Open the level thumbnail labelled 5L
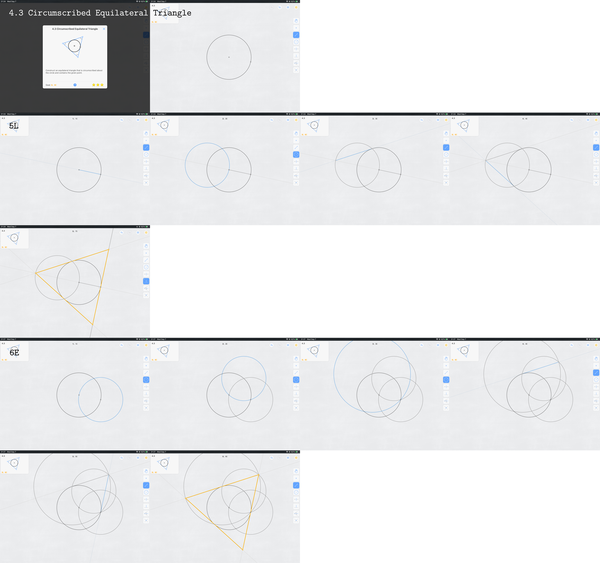Image resolution: width=600 pixels, height=563 pixels. point(14,126)
